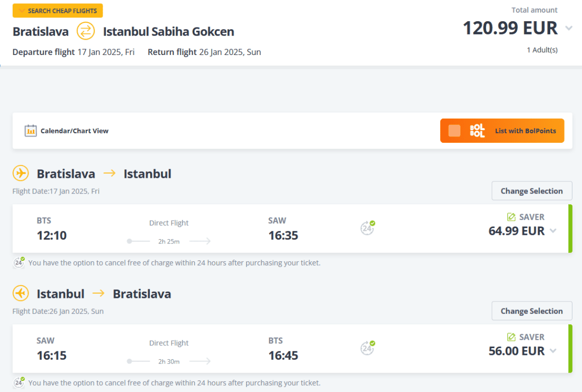
Task: Click the return plane icon beside Istanbul
Action: pyautogui.click(x=21, y=293)
